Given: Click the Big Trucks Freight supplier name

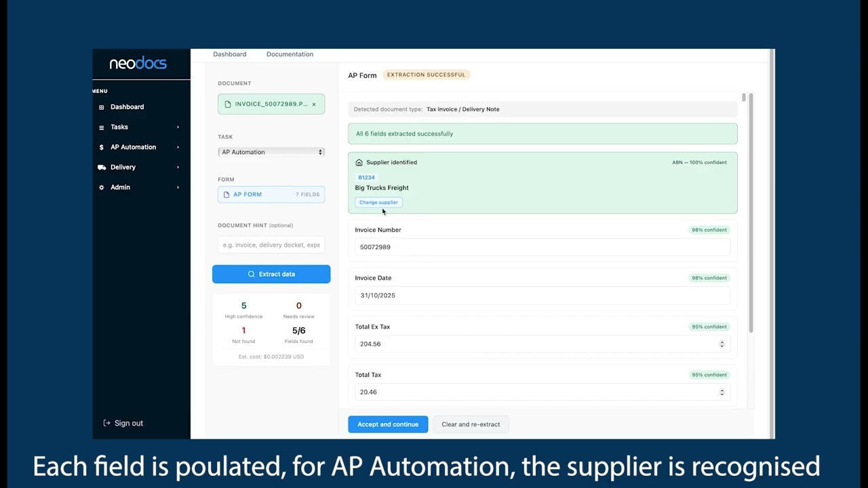Looking at the screenshot, I should point(382,188).
